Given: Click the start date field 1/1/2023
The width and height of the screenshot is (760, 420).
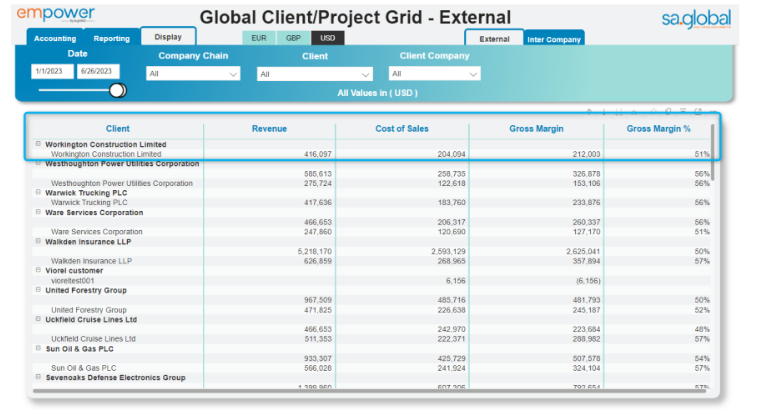Looking at the screenshot, I should pyautogui.click(x=52, y=71).
